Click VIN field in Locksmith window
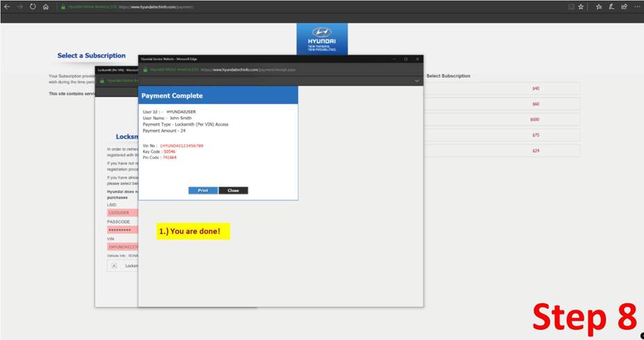The image size is (644, 340). click(122, 247)
